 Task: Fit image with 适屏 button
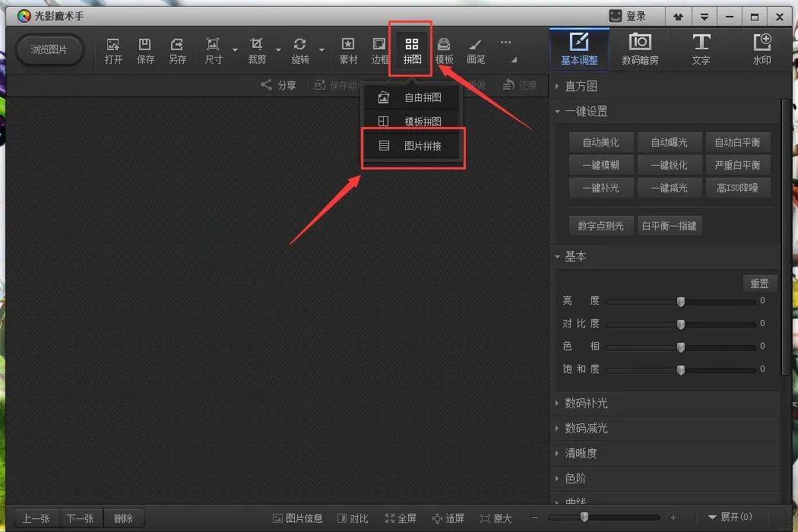(x=448, y=518)
